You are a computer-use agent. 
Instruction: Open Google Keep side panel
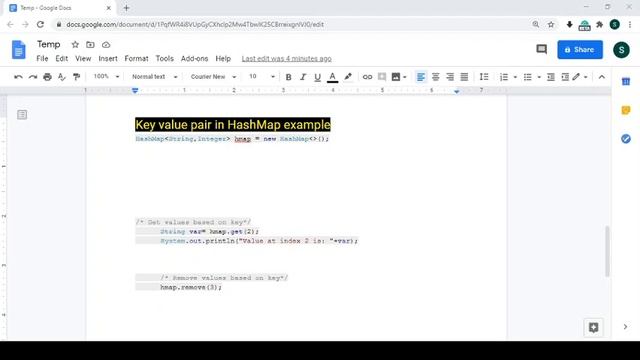pyautogui.click(x=626, y=110)
